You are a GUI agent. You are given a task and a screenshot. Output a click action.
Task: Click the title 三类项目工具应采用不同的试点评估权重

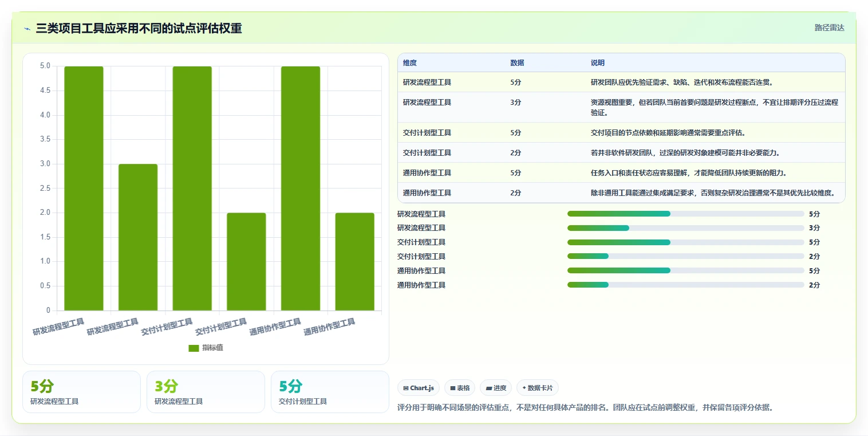pyautogui.click(x=139, y=28)
